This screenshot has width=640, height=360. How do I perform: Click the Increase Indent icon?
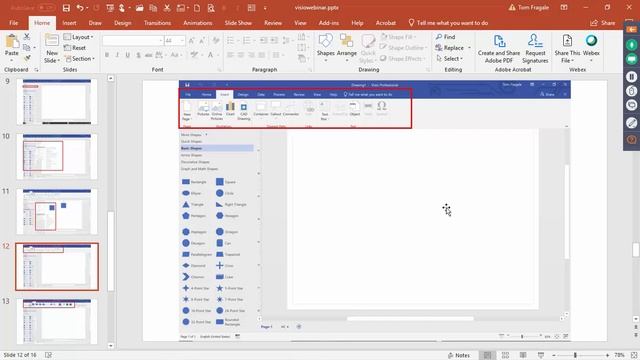coord(274,40)
